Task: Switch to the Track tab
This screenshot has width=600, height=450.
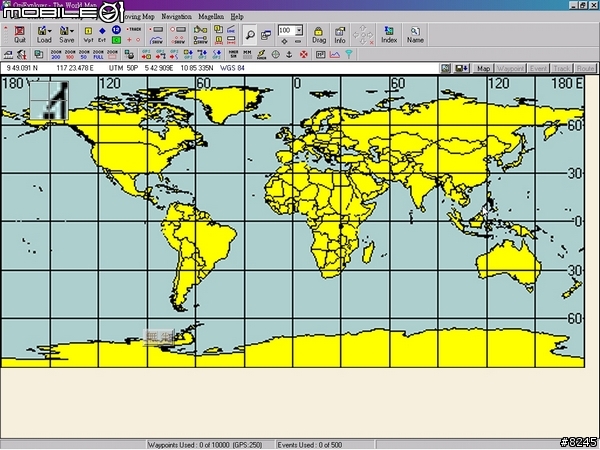Action: pyautogui.click(x=562, y=68)
